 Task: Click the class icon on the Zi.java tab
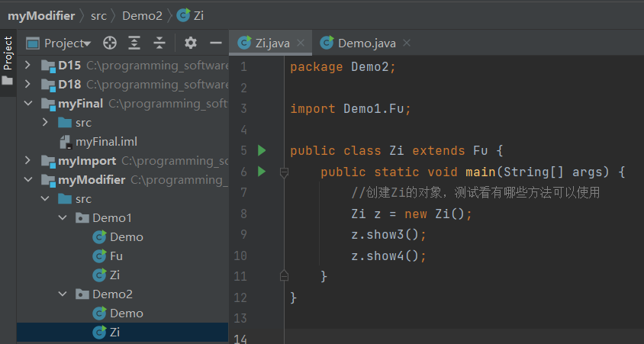244,43
